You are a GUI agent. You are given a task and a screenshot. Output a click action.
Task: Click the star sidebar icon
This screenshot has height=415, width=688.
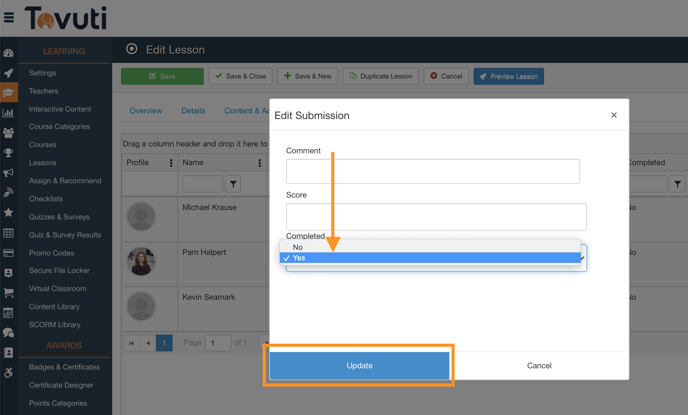(x=9, y=213)
